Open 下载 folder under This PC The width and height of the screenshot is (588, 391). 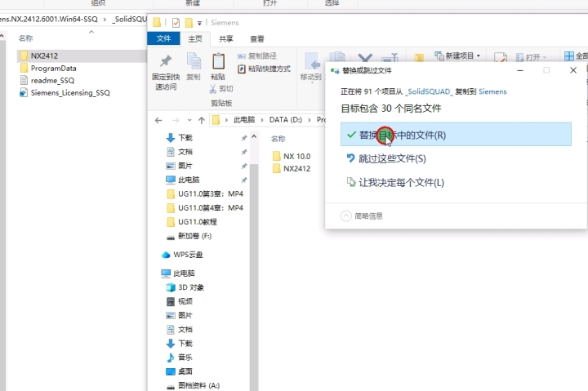point(180,344)
